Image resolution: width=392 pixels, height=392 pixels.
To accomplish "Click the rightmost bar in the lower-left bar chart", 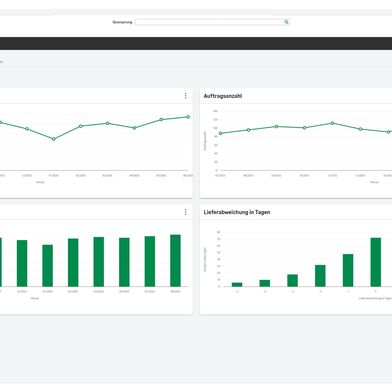I will (x=175, y=261).
